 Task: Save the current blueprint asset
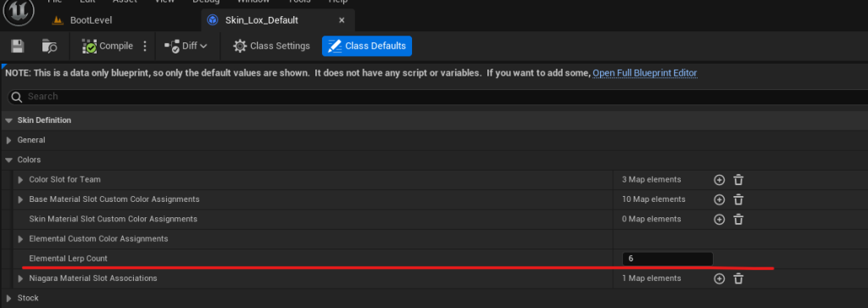pos(18,47)
